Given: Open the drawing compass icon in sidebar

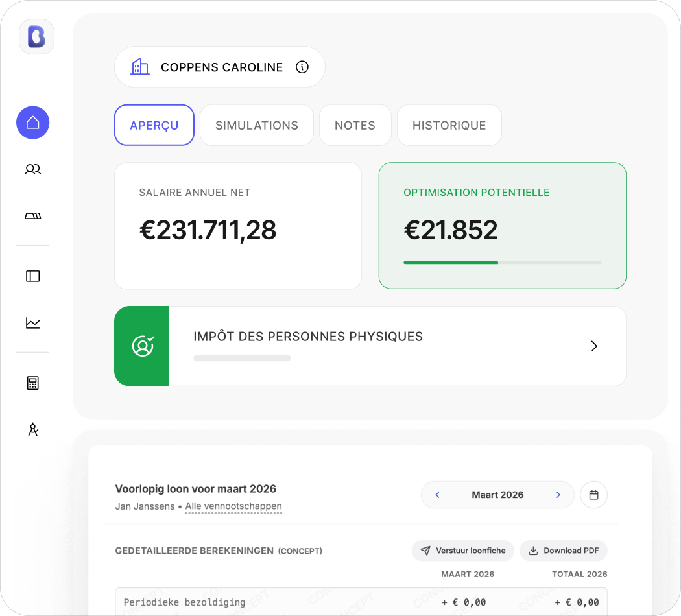Looking at the screenshot, I should (33, 429).
